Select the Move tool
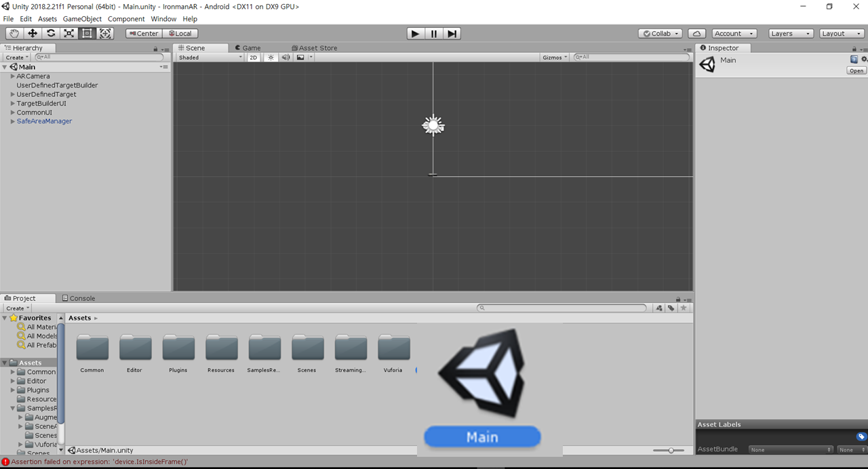The image size is (868, 469). [32, 33]
